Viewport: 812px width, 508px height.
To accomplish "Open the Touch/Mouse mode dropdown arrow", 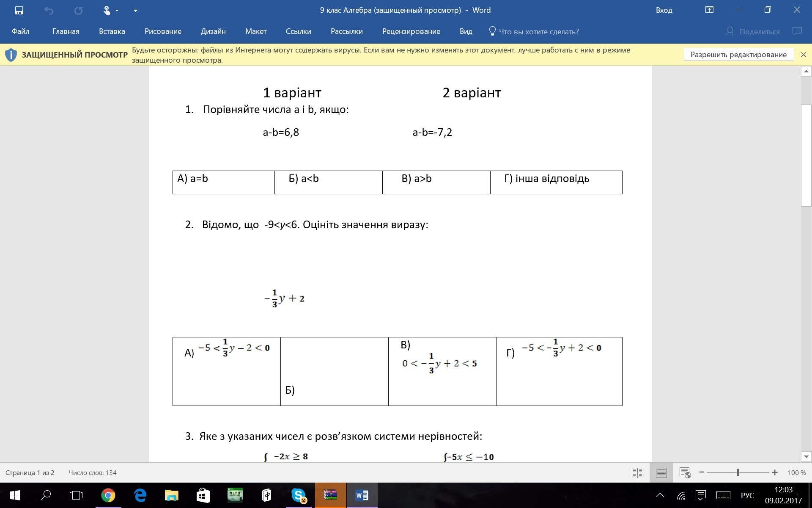I will 117,11.
